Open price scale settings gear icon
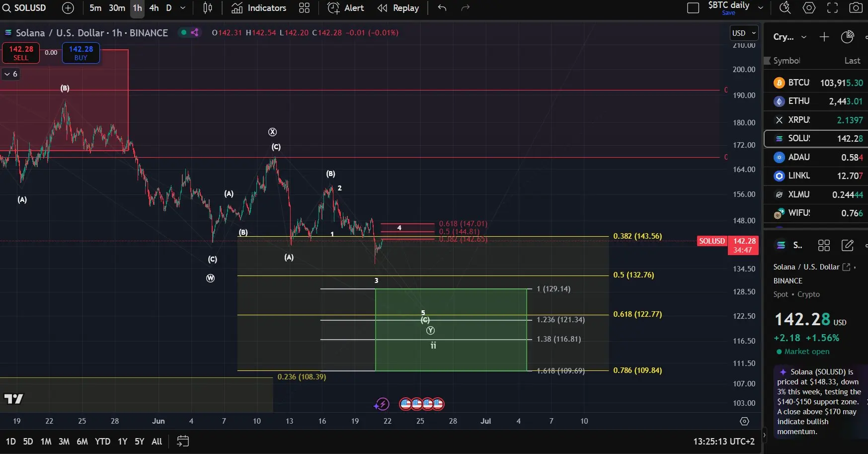The image size is (868, 454). coord(744,421)
